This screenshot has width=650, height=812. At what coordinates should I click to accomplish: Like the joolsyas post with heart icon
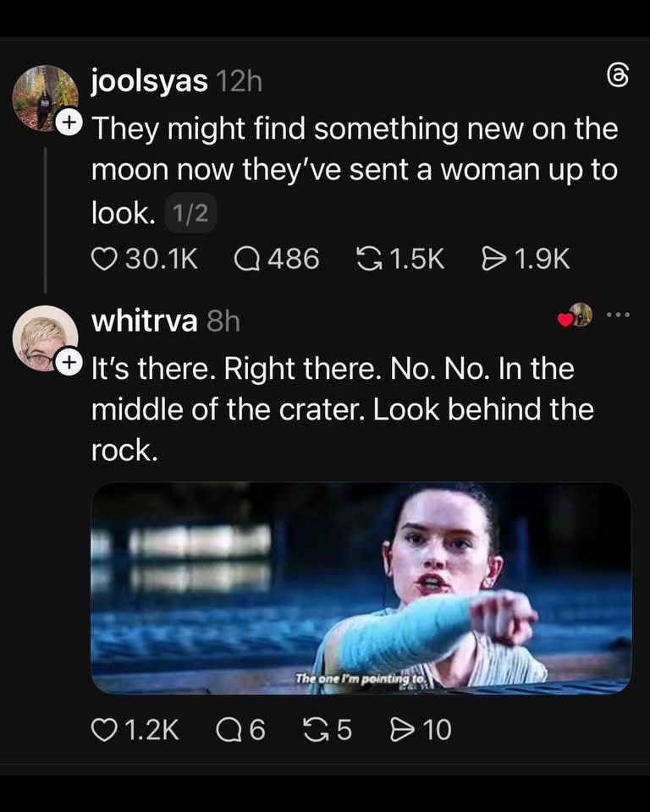click(x=102, y=259)
